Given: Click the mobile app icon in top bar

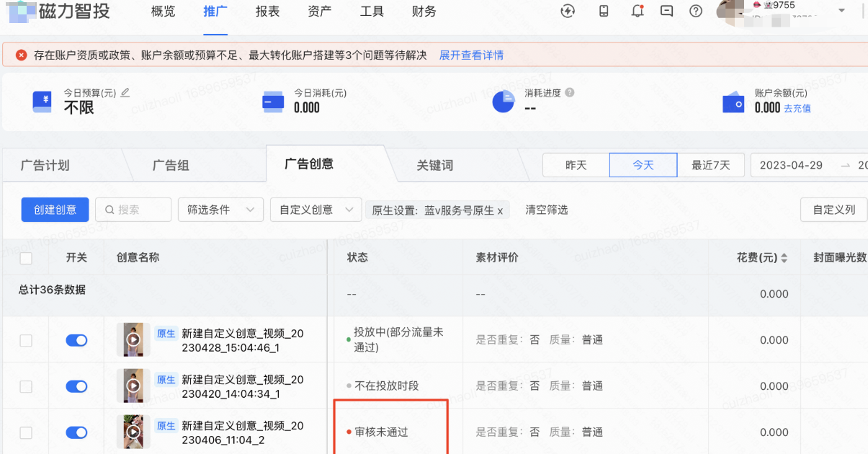Looking at the screenshot, I should coord(603,12).
